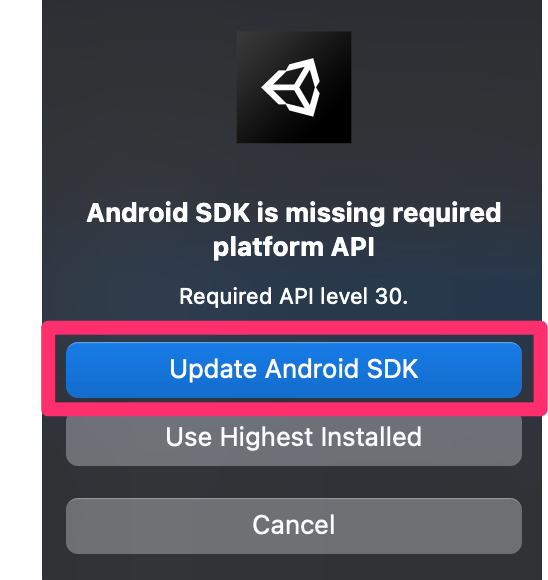Click the word 'Installed' on the gray button
The image size is (548, 580).
pyautogui.click(x=371, y=437)
